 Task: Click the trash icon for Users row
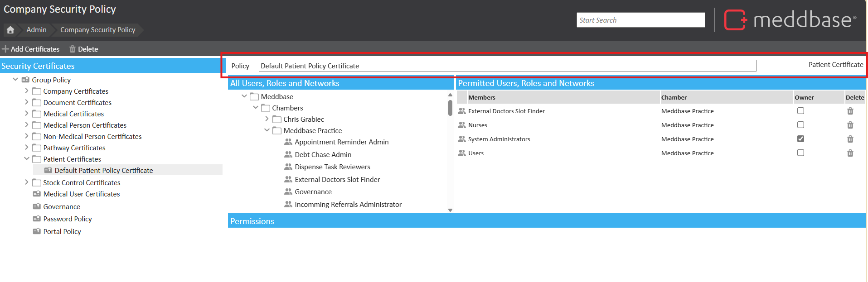850,153
